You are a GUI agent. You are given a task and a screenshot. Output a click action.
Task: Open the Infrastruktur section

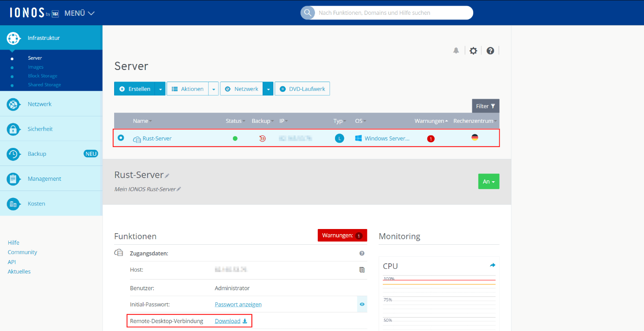point(51,38)
